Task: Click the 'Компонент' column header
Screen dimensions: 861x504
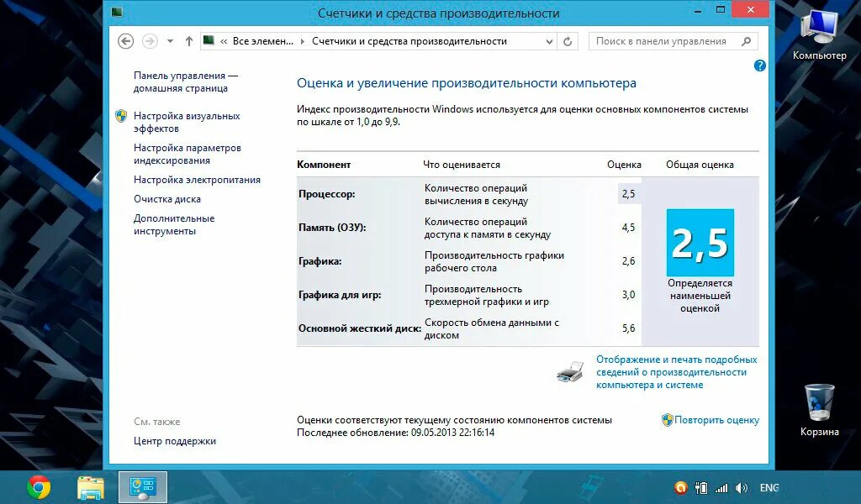Action: tap(324, 165)
